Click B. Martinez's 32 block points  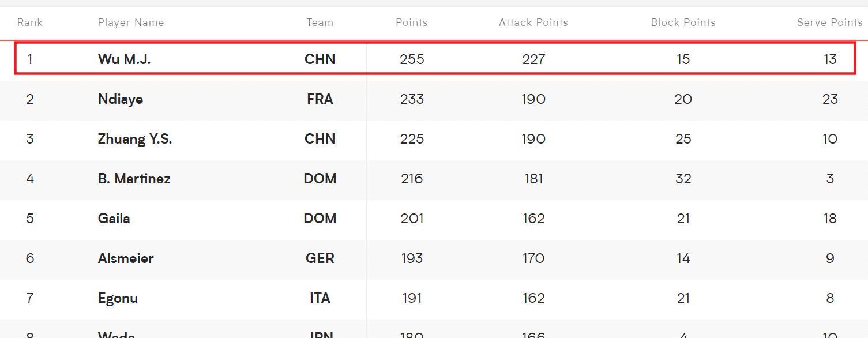coord(683,179)
